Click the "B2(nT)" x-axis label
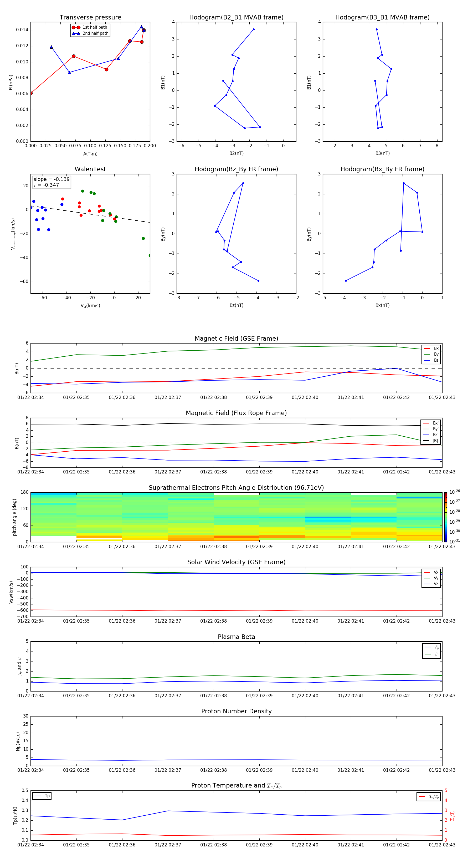473x868 pixels. pos(236,153)
